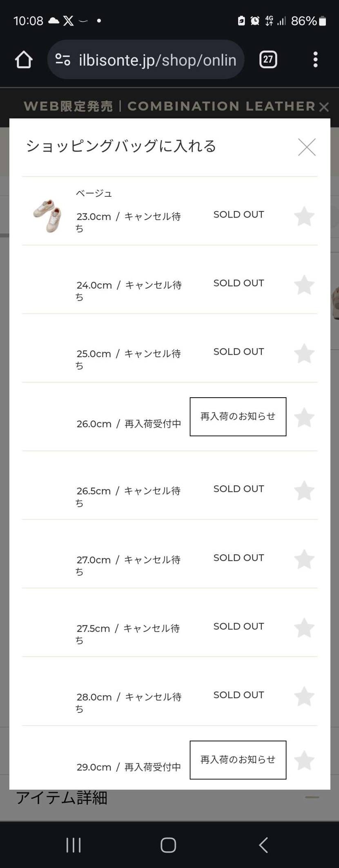This screenshot has width=339, height=868.
Task: Toggle favorite star for 24.0cm size
Action: click(x=304, y=285)
